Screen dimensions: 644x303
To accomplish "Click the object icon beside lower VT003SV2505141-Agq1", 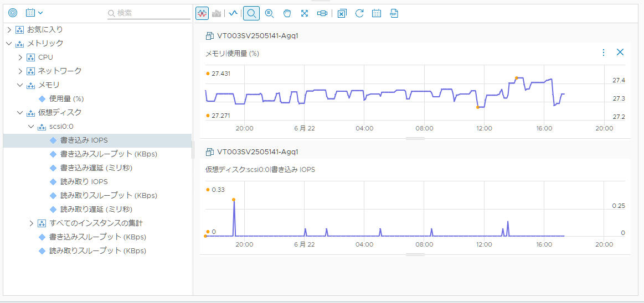I will pos(210,152).
